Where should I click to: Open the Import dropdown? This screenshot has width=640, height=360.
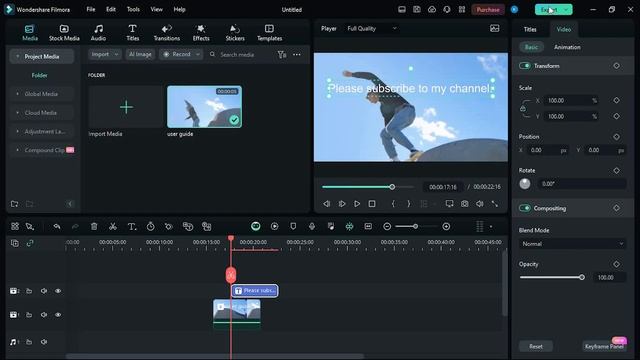click(x=104, y=54)
